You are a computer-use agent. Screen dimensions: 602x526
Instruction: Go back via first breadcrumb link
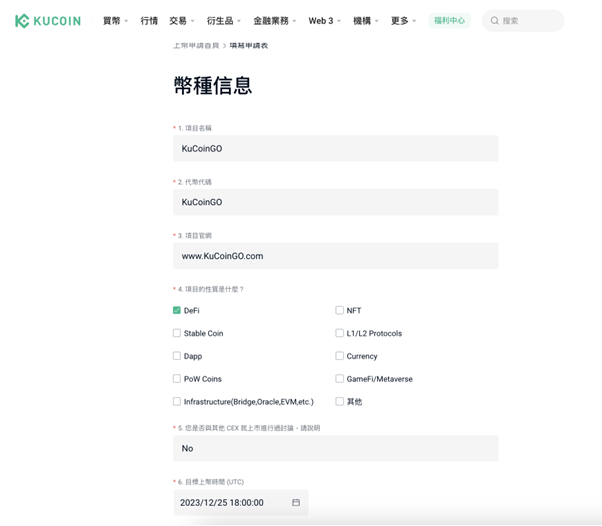[x=196, y=46]
